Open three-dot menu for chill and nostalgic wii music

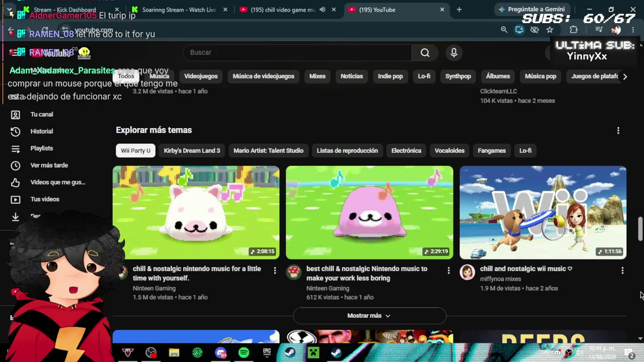click(622, 270)
